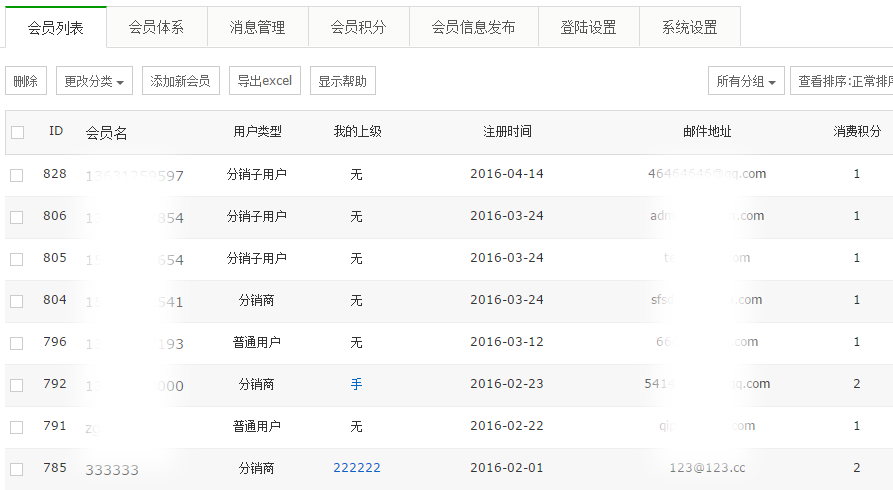Click the 手 superior link in row 792

pos(356,384)
